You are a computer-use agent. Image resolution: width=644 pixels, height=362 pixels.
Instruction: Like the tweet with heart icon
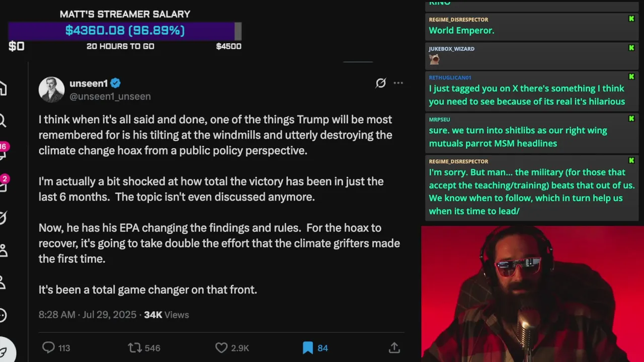tap(221, 347)
